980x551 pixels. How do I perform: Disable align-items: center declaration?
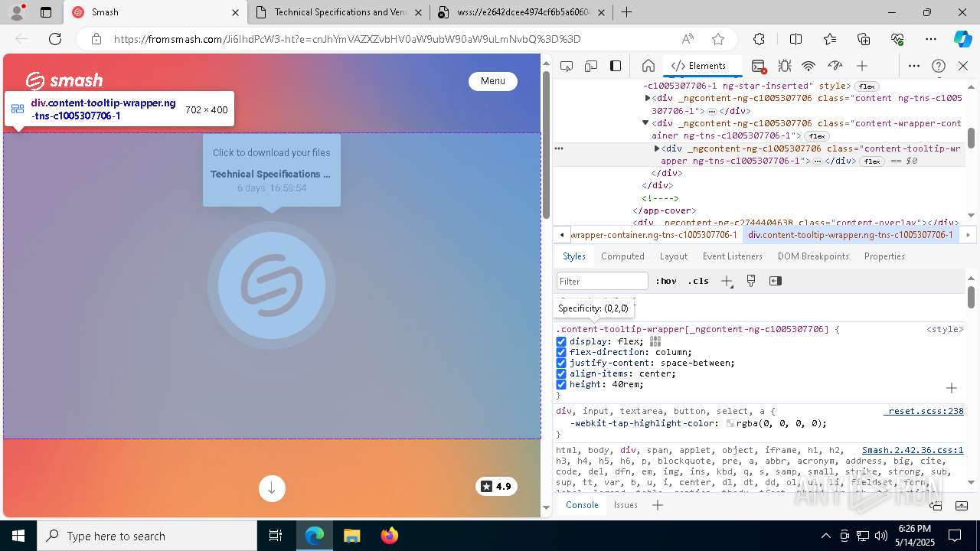click(x=561, y=373)
